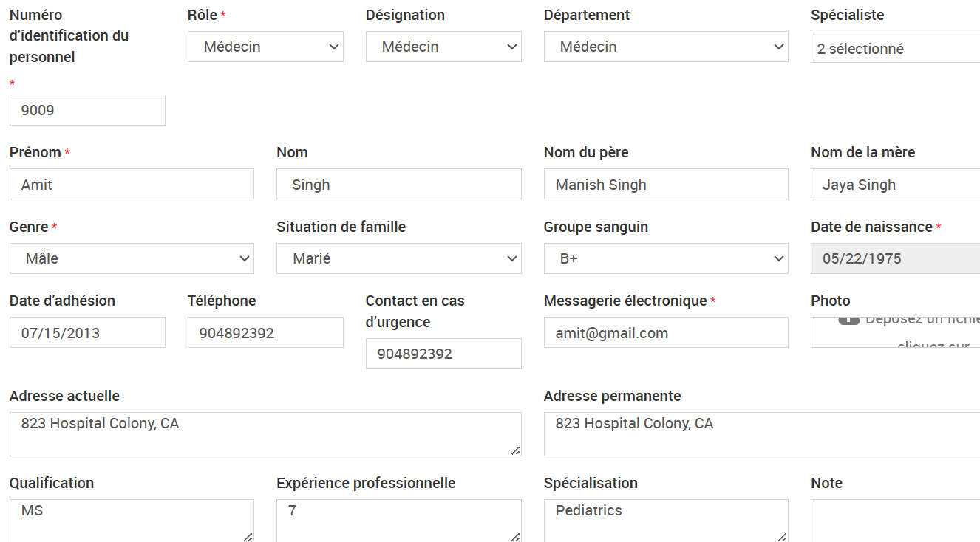Open the Rôle dropdown
Screen dimensions: 980x542
[x=265, y=47]
